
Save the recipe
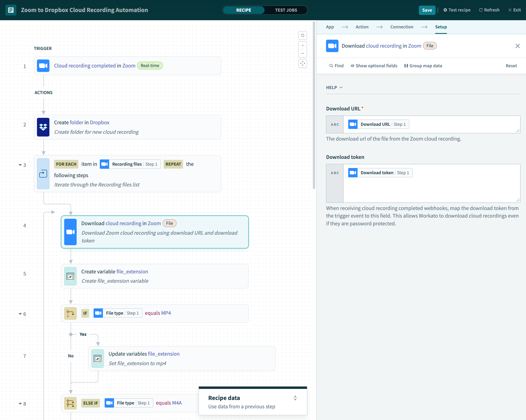click(x=427, y=10)
